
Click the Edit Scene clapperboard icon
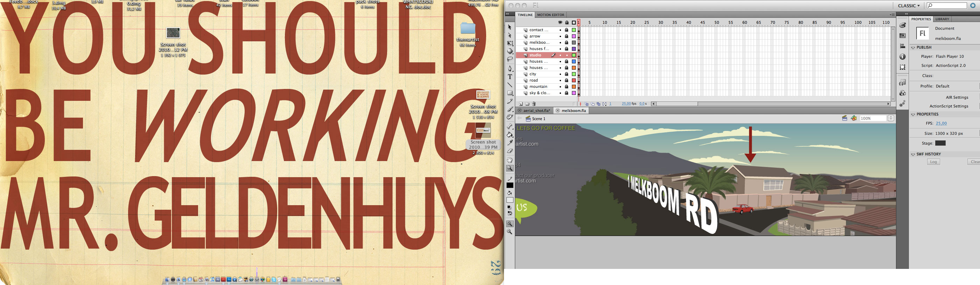click(845, 118)
